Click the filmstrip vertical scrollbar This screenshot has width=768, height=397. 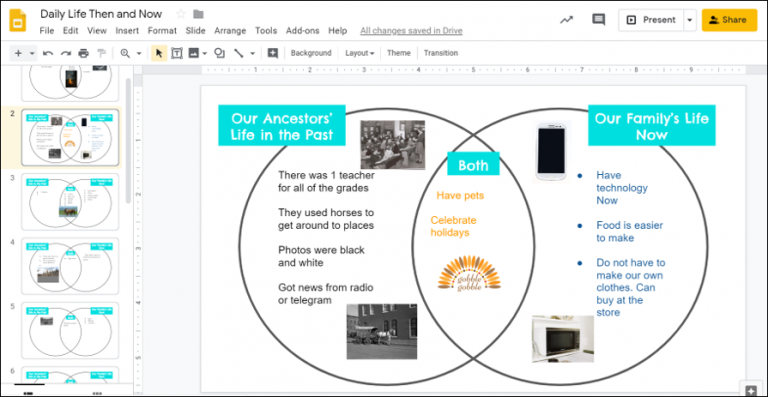[128, 141]
